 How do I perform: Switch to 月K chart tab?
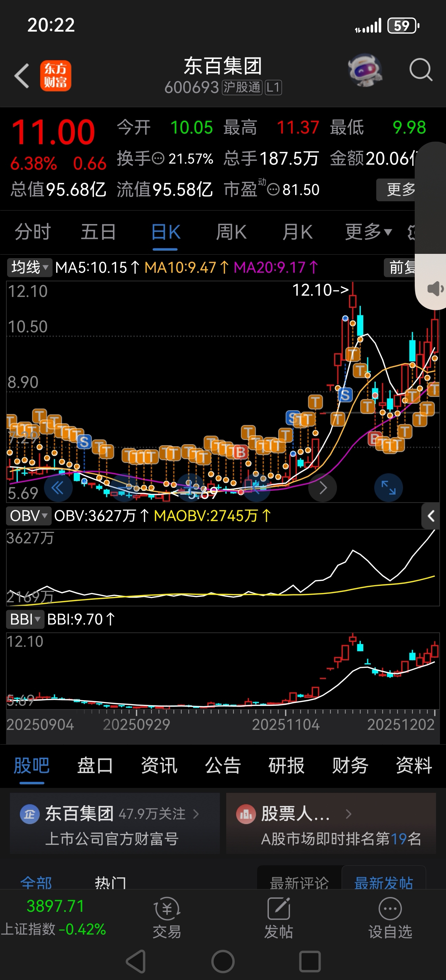[x=298, y=232]
